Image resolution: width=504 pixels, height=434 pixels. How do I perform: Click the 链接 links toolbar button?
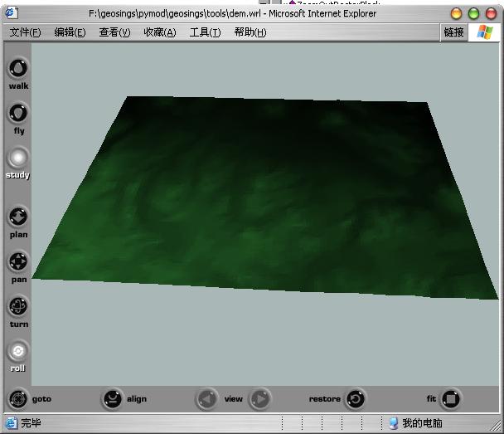(x=453, y=32)
